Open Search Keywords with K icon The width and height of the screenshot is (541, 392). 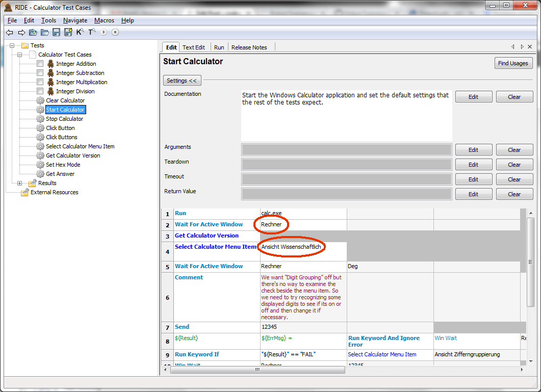tap(80, 33)
